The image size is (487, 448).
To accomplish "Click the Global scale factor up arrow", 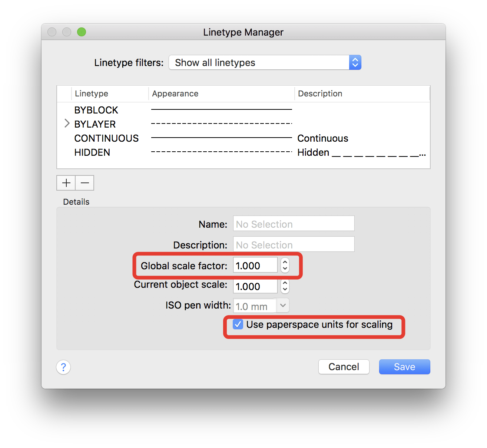I will click(285, 262).
